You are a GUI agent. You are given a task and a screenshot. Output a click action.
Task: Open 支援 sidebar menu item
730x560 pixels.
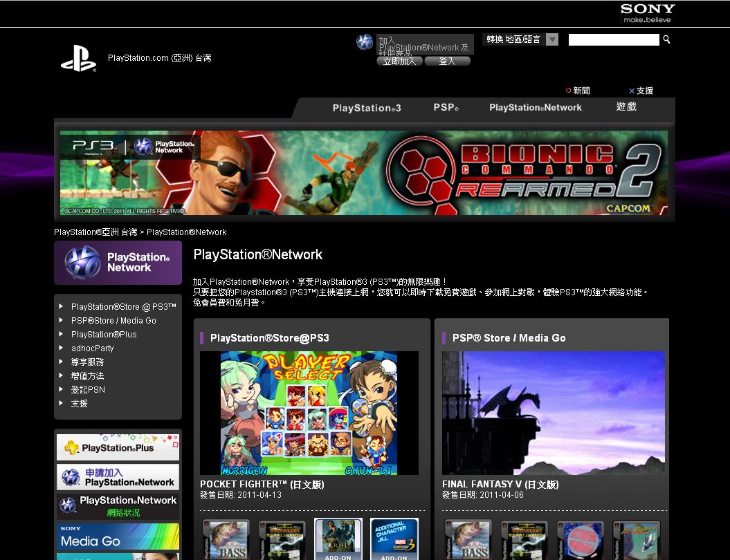79,403
